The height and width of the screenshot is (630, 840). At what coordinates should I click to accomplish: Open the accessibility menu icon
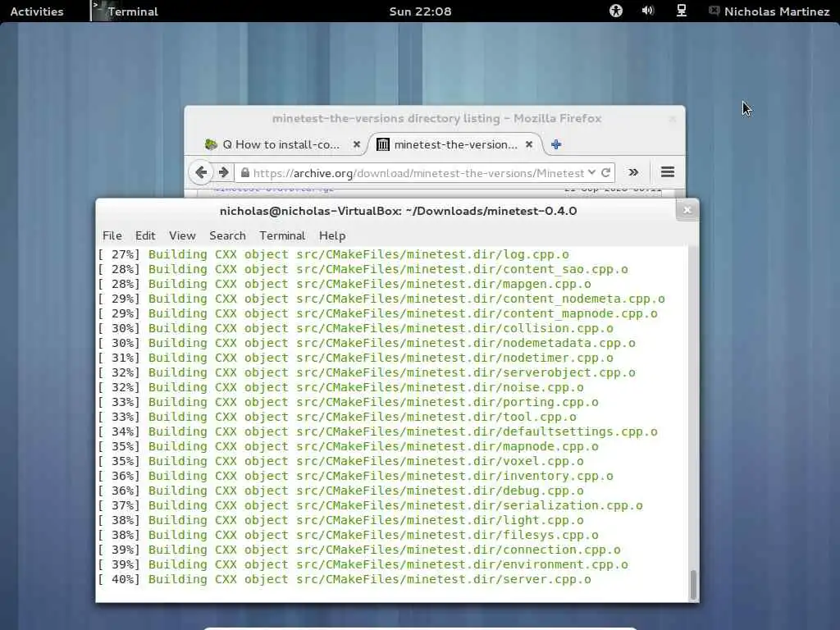tap(616, 11)
